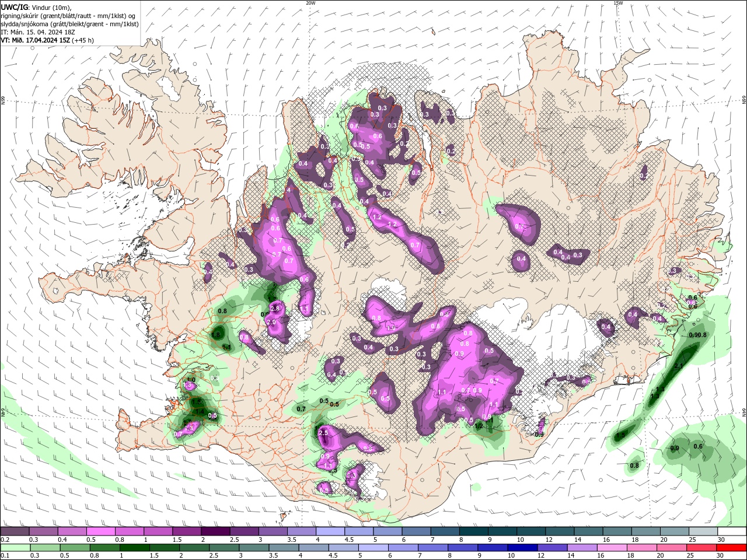
Task: Click the 'IT: Mán. 15. 04. 2024 18Z' line
Action: click(39, 32)
